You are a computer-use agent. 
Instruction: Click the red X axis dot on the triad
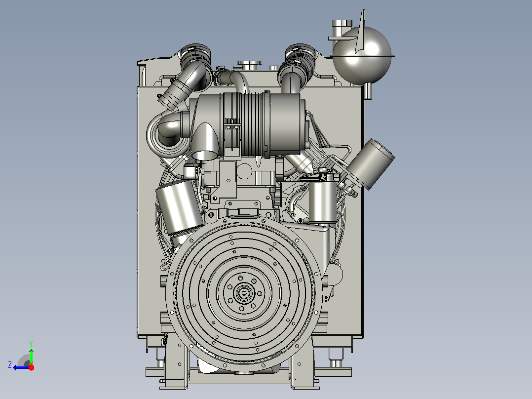[31, 367]
